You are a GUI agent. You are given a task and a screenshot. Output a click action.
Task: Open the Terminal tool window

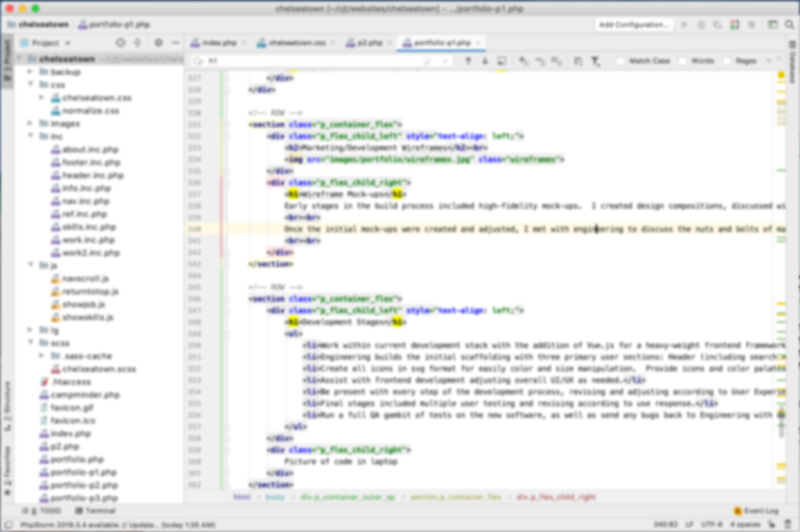pyautogui.click(x=96, y=510)
